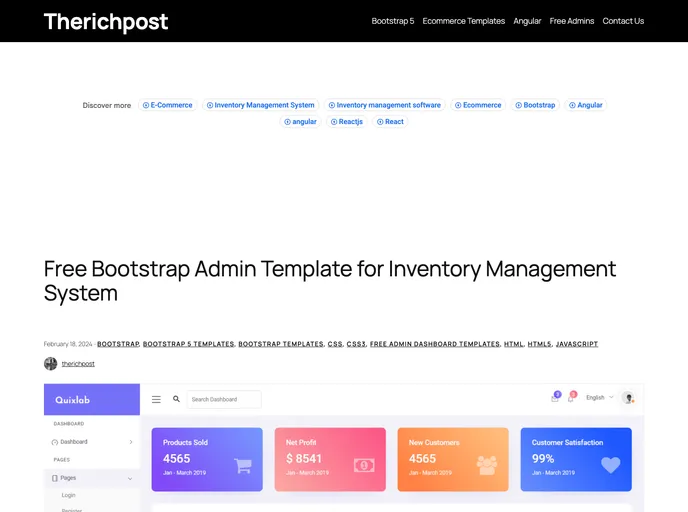
Task: Click the shopping cart icon on Products Sold
Action: 242,465
